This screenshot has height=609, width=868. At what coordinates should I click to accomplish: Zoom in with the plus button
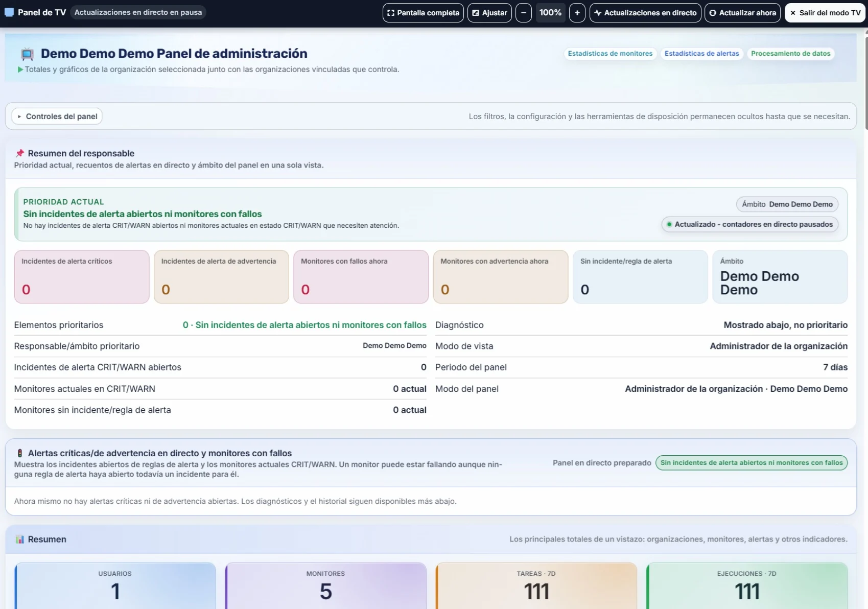click(577, 13)
